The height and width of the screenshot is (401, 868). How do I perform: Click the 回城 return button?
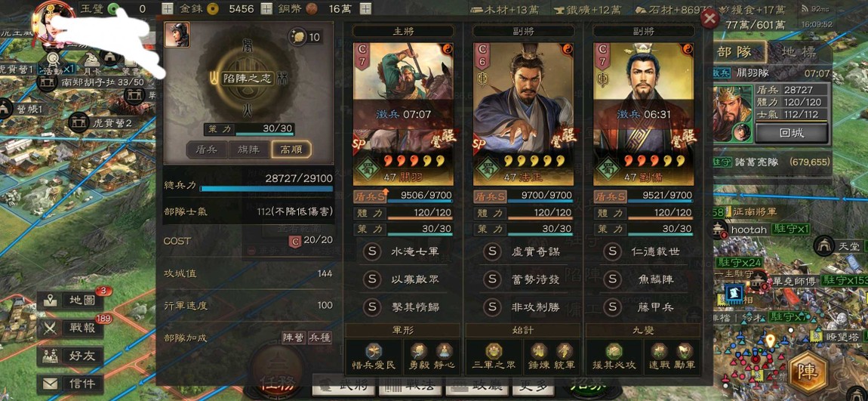[x=791, y=134]
